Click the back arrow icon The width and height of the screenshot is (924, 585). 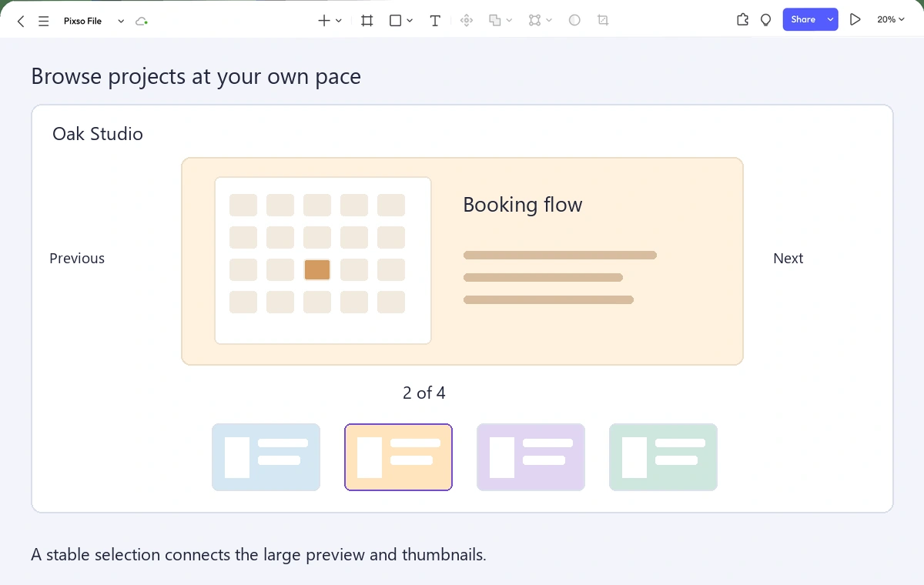pos(21,22)
